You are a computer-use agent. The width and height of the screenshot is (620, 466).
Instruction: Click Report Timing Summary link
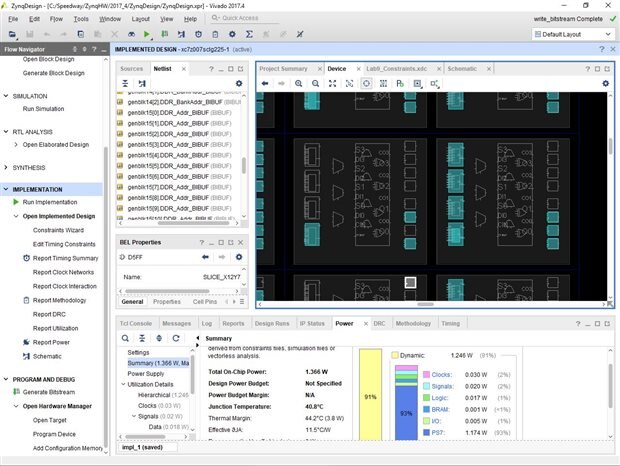click(65, 258)
